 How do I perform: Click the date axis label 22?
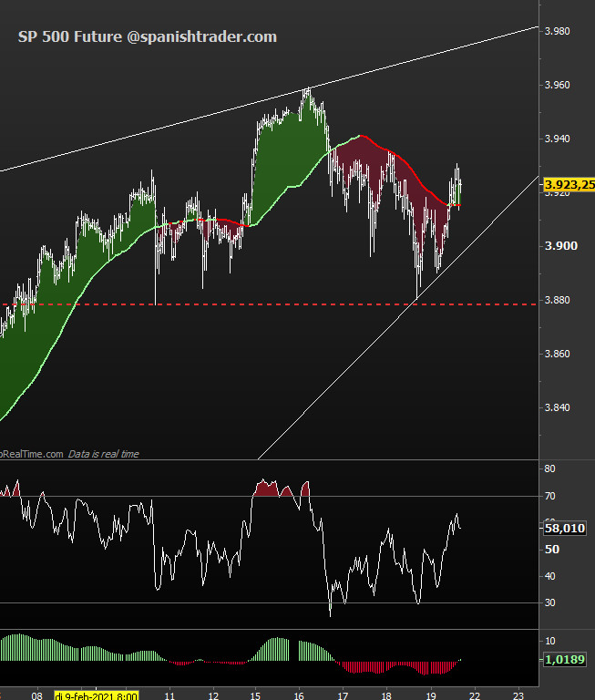(x=474, y=695)
